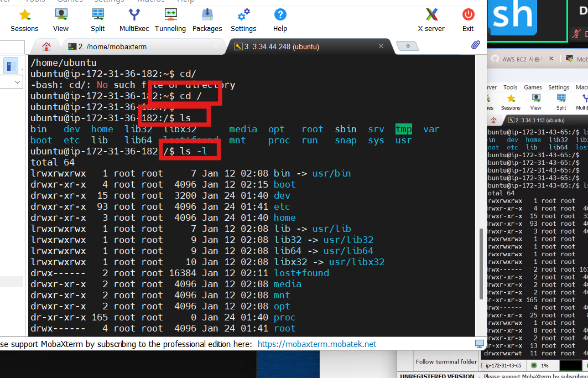
Task: Click the boot entry in long listing
Action: click(x=285, y=184)
